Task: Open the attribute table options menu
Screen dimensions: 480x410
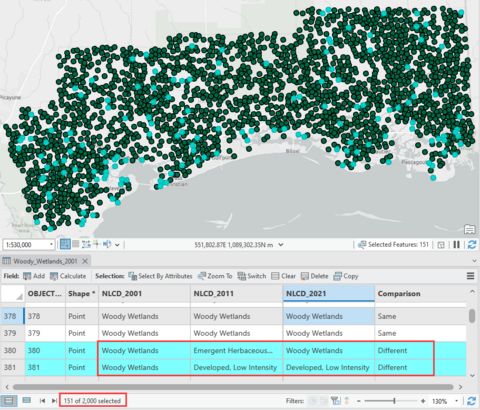Action: tap(470, 276)
